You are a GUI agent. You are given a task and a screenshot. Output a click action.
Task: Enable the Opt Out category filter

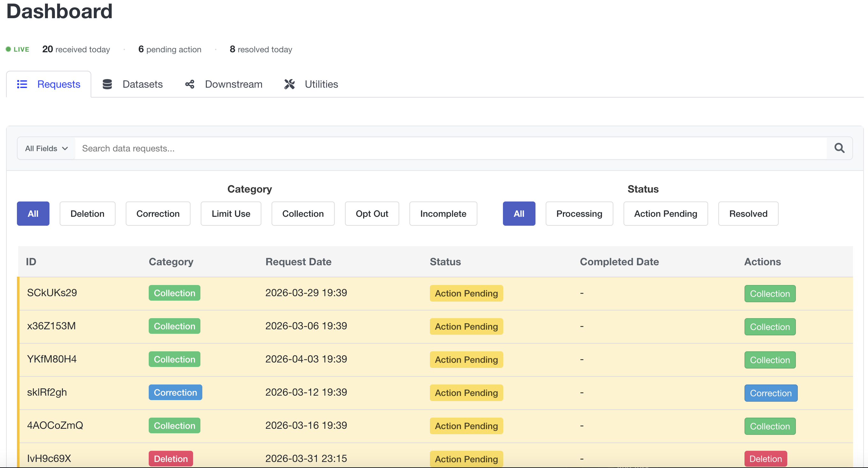[372, 214]
